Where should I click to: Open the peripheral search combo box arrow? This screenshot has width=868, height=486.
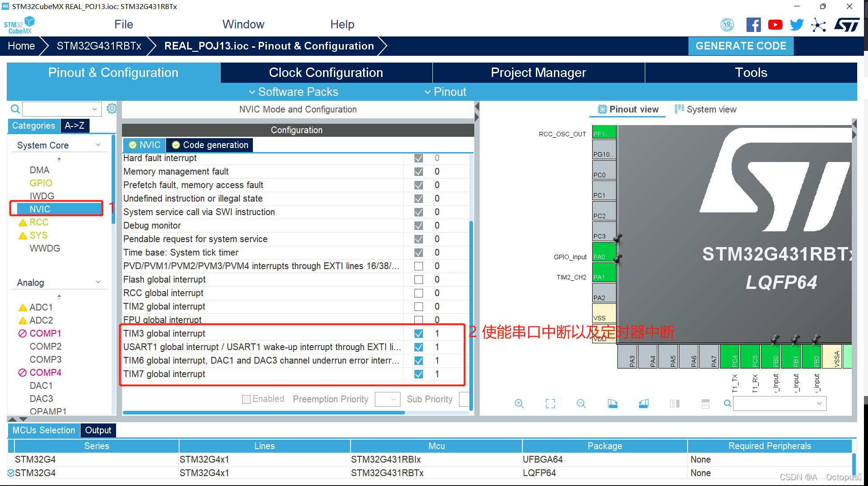pos(94,109)
